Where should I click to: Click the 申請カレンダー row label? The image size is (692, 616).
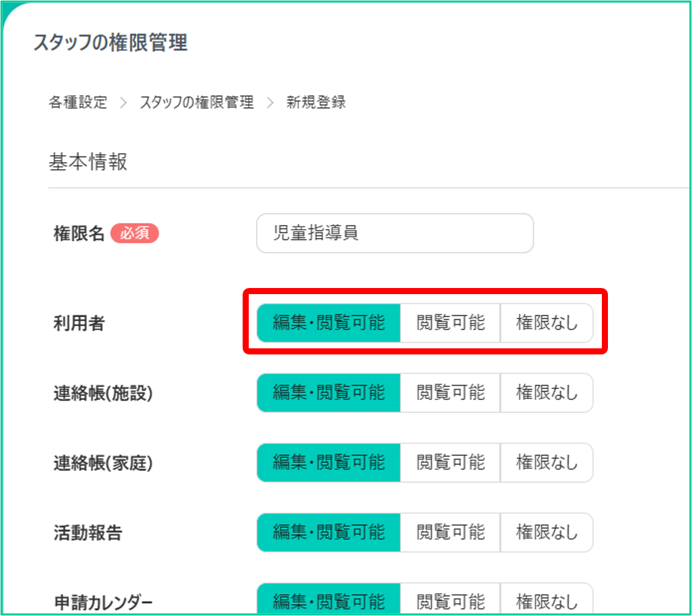[103, 602]
